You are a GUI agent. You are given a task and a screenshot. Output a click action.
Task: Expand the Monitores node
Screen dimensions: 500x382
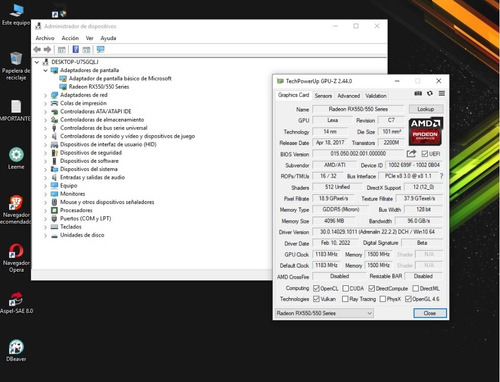click(45, 194)
